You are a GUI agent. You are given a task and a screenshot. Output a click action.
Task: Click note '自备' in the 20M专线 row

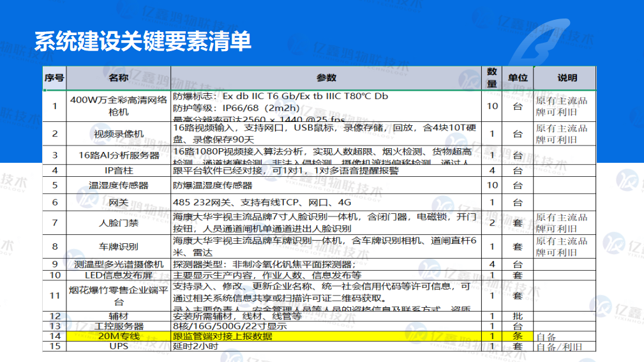click(x=546, y=337)
